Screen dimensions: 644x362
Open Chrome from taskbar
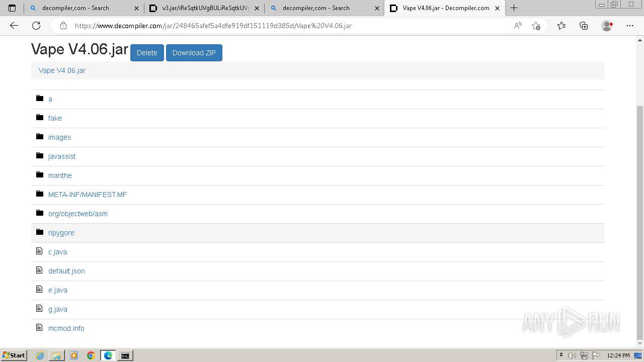point(91,355)
